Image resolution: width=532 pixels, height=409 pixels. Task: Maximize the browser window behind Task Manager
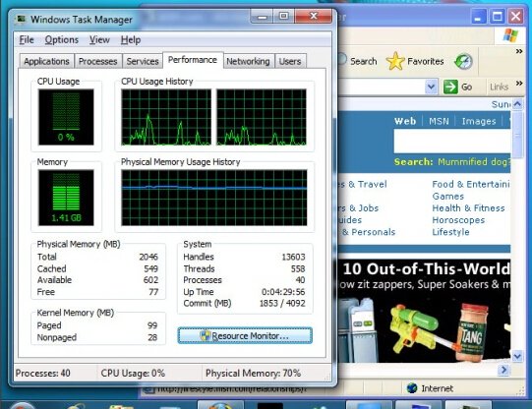[498, 17]
